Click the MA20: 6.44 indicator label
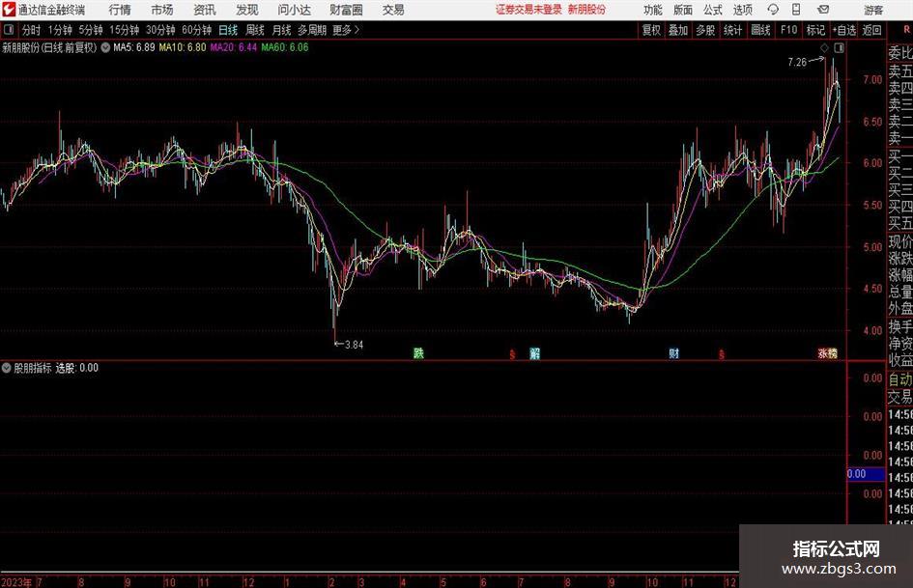 coord(234,47)
